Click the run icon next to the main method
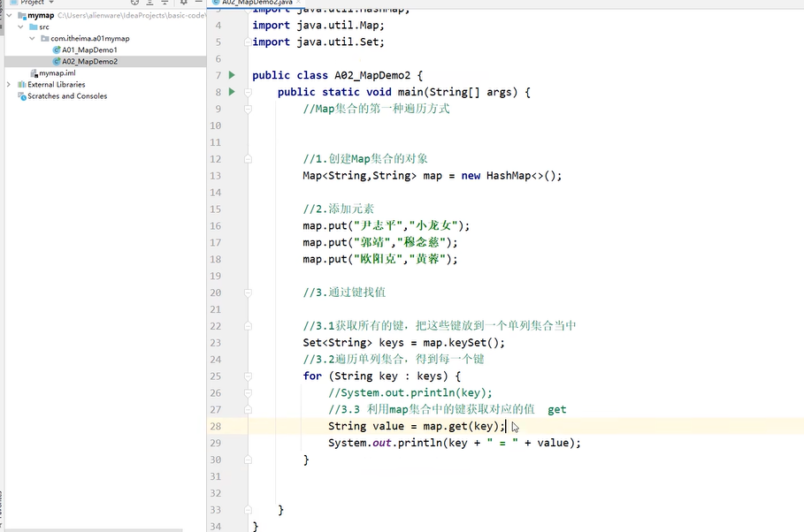This screenshot has width=804, height=532. [230, 92]
